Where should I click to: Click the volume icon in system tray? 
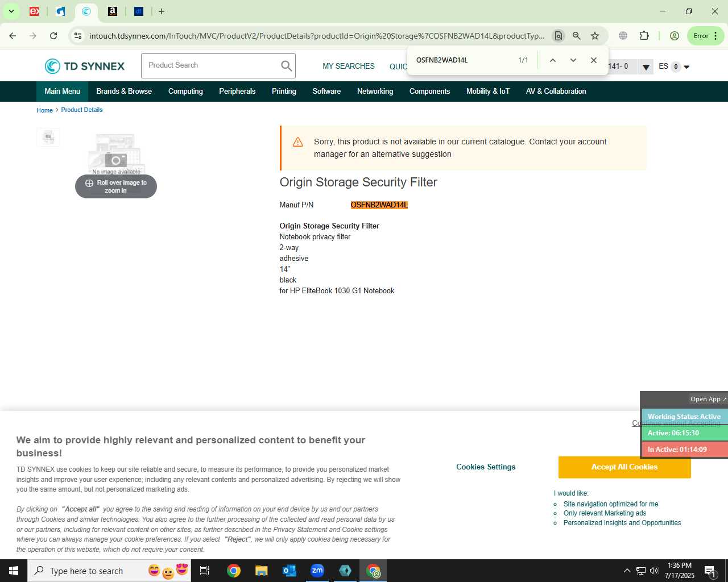(x=654, y=571)
